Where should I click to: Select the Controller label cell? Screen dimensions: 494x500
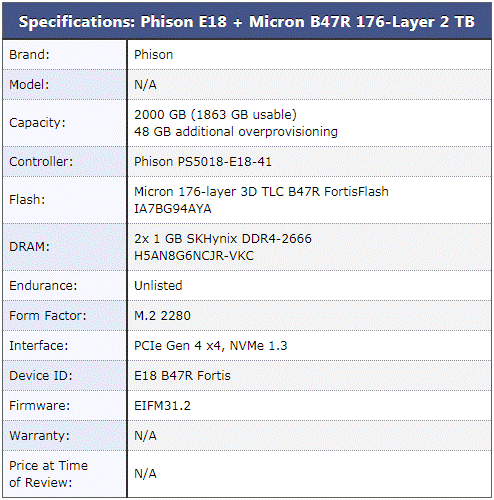[65, 162]
